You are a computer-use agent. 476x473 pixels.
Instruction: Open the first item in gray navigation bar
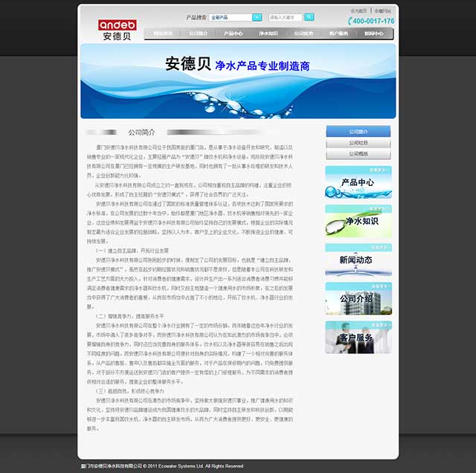pyautogui.click(x=163, y=33)
